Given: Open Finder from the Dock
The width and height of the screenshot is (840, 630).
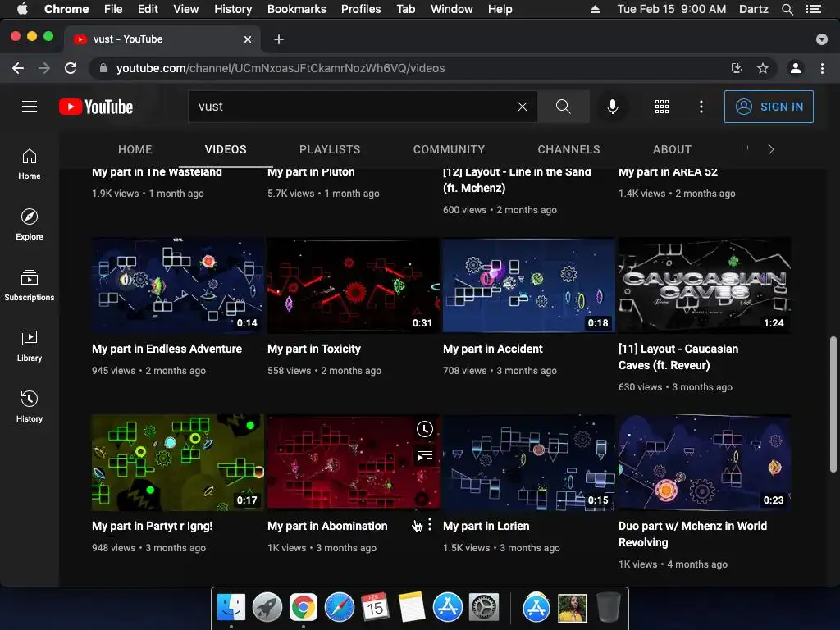Looking at the screenshot, I should 231,608.
